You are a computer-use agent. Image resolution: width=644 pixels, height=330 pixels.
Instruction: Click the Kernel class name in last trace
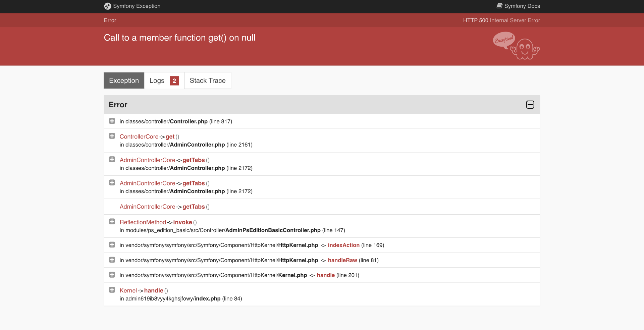[x=128, y=290]
